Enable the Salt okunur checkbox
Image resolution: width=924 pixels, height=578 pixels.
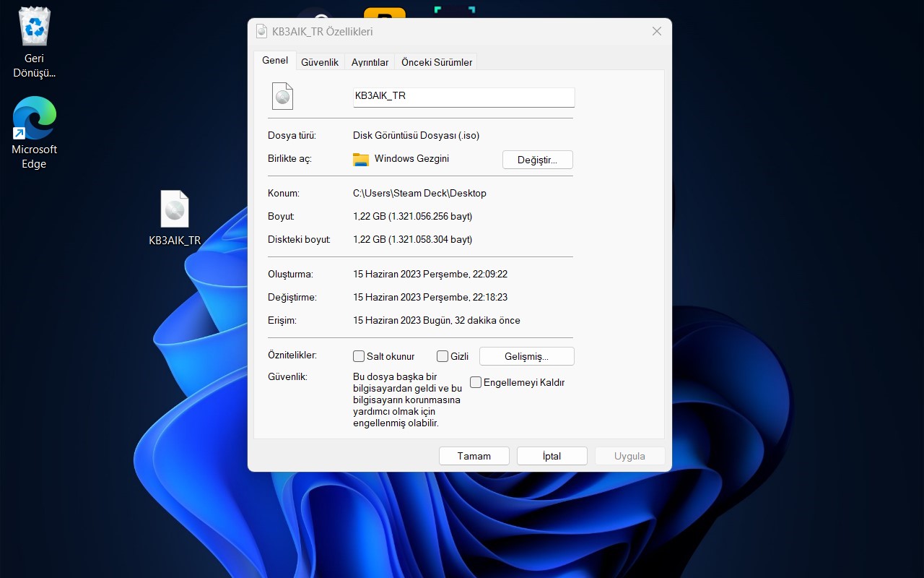pos(359,356)
